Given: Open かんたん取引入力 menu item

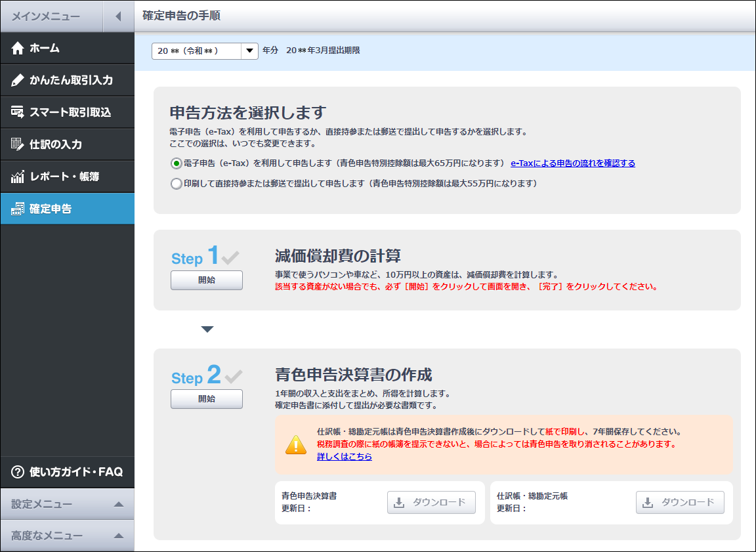Looking at the screenshot, I should coord(68,80).
